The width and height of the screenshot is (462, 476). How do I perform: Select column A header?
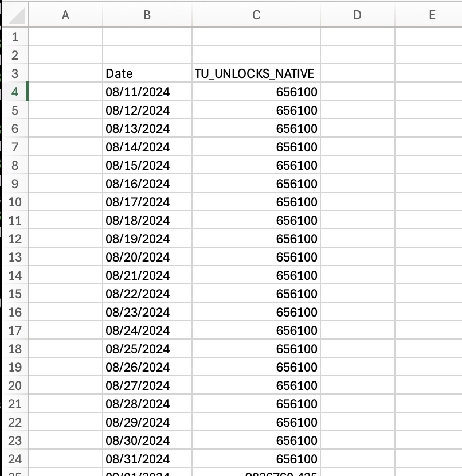[65, 15]
